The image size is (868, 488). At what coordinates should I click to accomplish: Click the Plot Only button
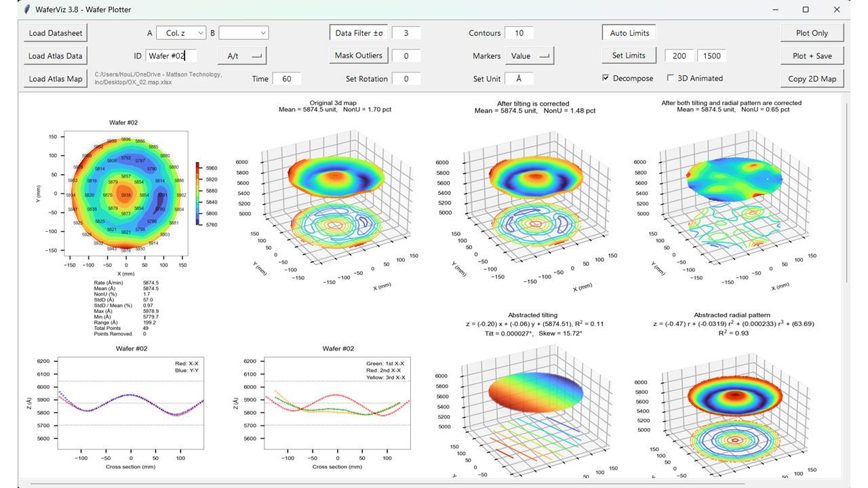click(812, 33)
